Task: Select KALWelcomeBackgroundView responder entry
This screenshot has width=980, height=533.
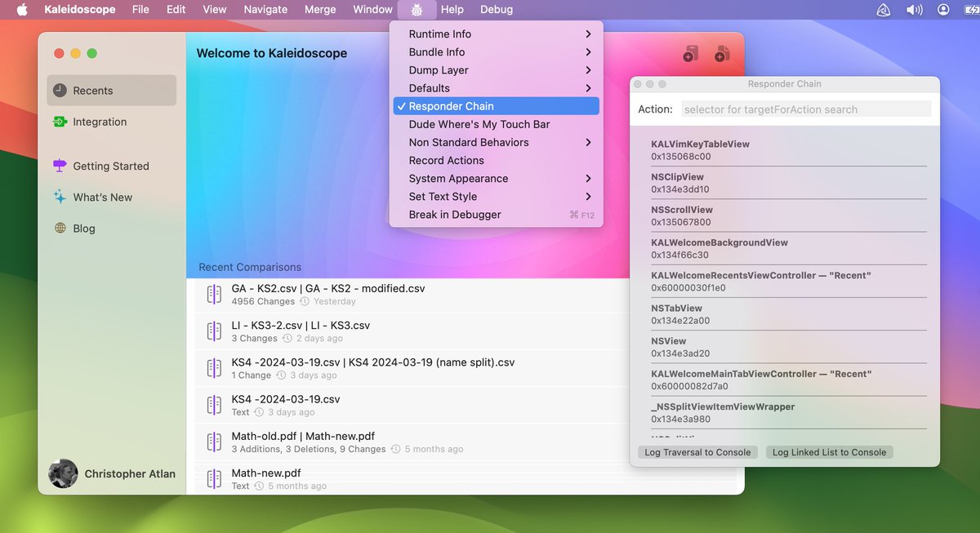Action: 789,248
